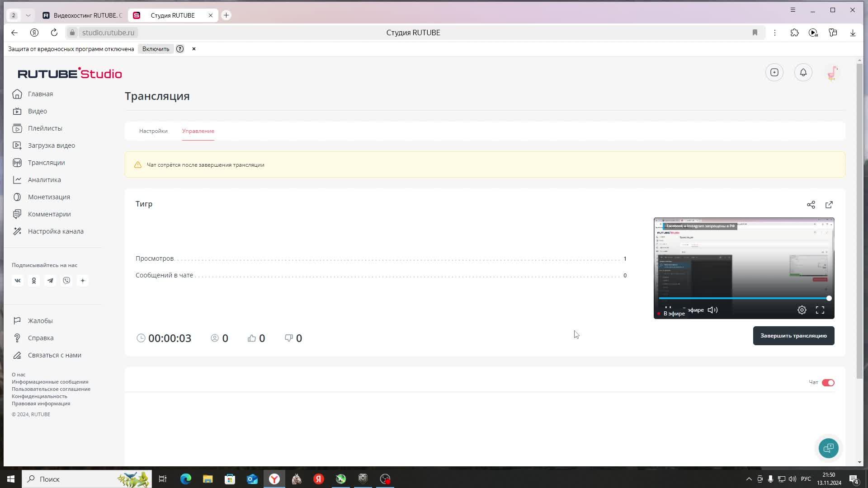
Task: Open player settings gear icon
Action: tap(802, 310)
